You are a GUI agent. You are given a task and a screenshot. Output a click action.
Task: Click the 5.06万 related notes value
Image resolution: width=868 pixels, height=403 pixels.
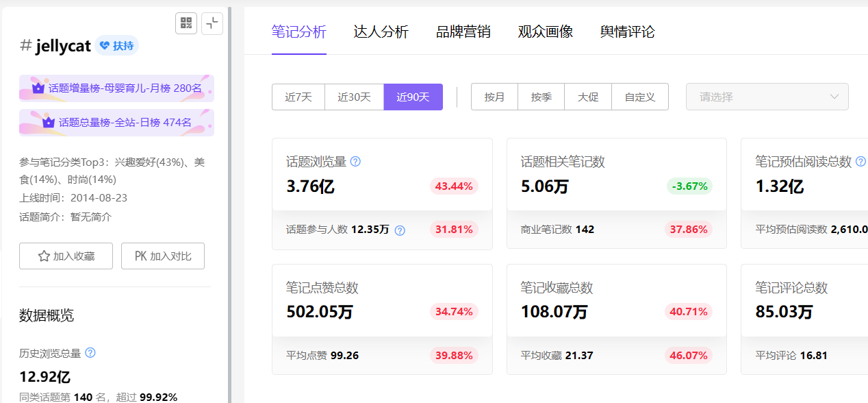pyautogui.click(x=545, y=186)
